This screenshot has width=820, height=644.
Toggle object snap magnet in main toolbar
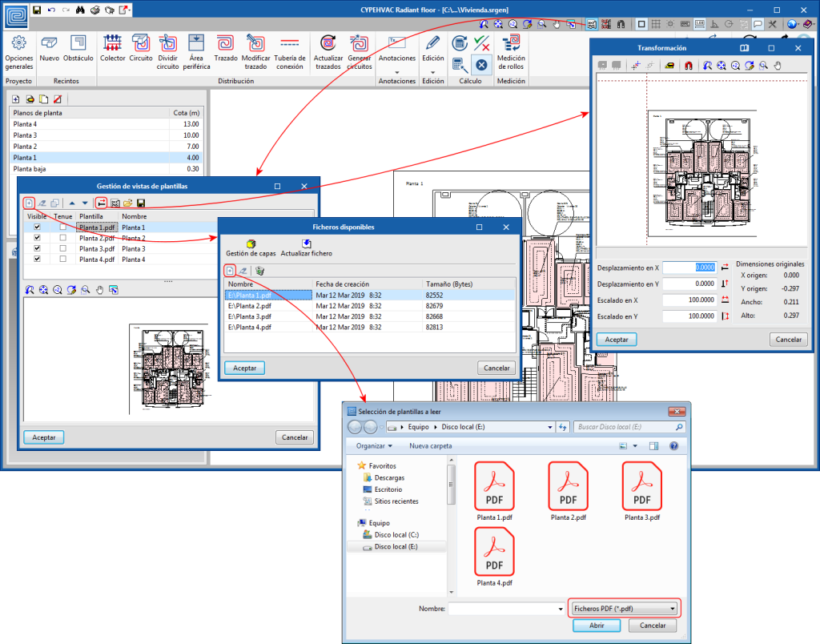(621, 24)
